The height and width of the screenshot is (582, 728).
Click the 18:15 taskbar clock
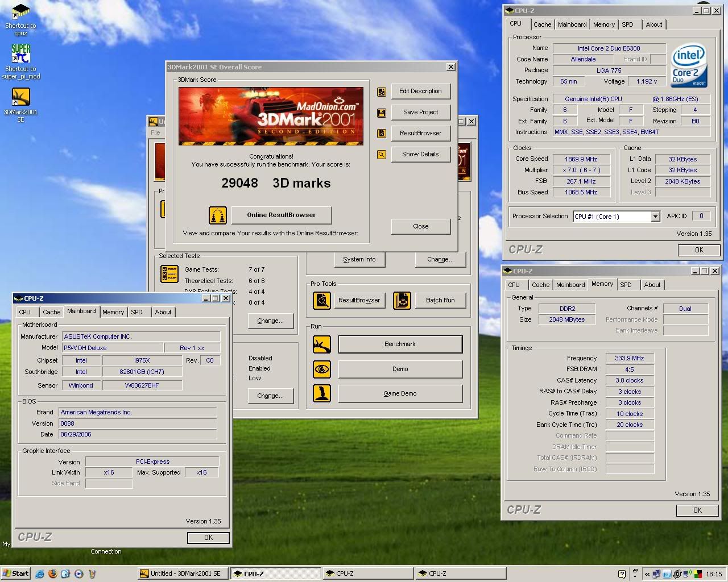point(714,574)
